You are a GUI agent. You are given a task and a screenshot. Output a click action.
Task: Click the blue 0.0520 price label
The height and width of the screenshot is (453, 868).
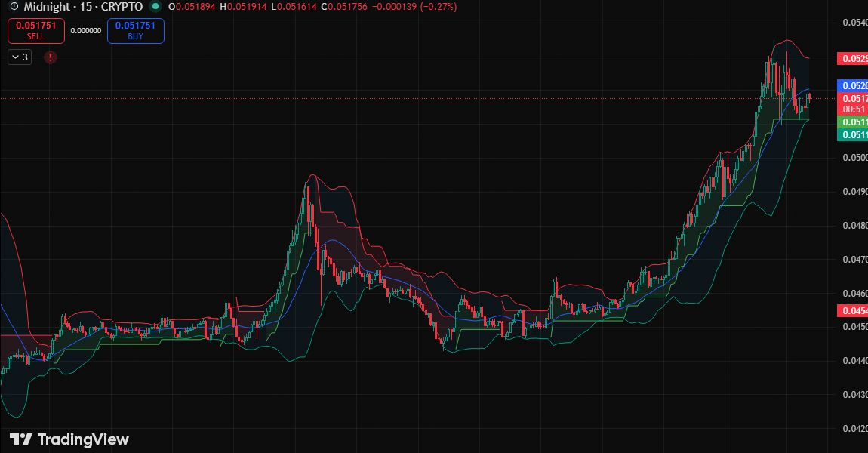852,86
